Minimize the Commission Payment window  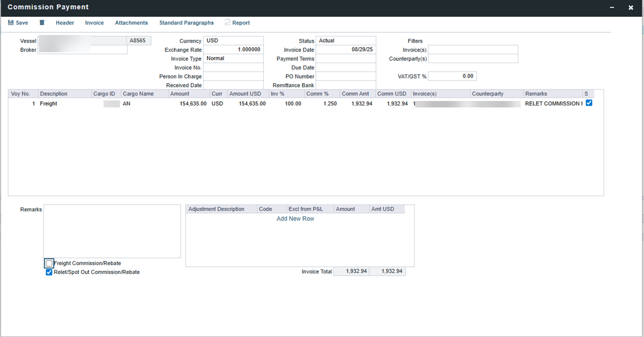[612, 8]
